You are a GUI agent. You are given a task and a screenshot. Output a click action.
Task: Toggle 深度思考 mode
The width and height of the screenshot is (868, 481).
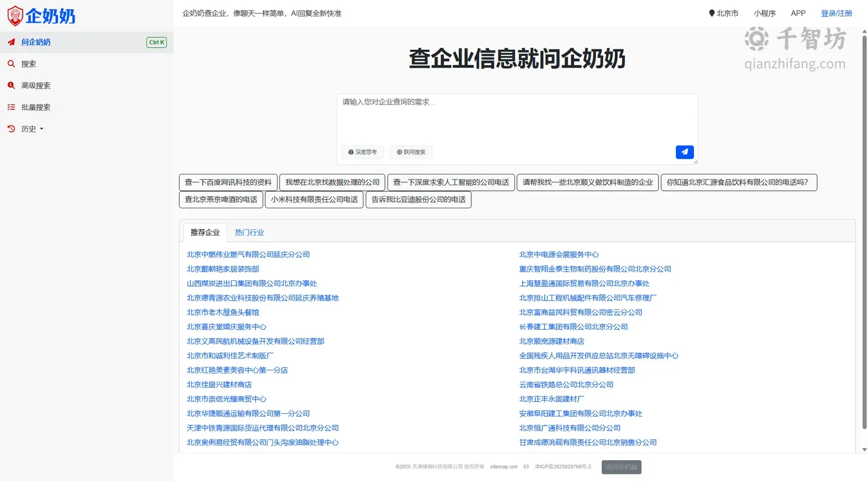click(x=362, y=152)
